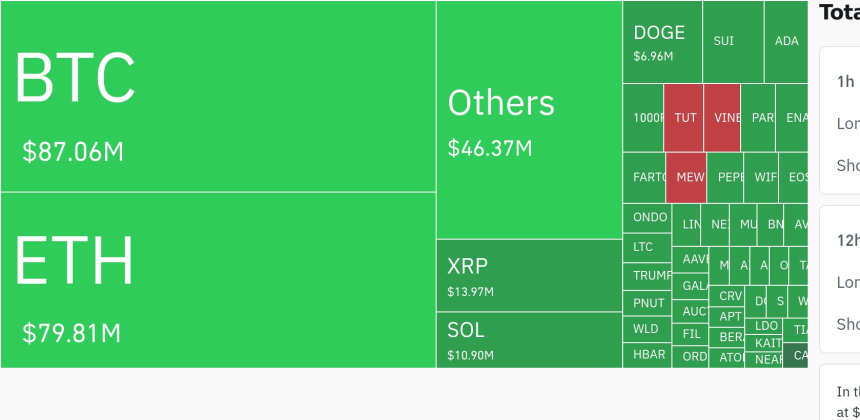Select the SUI heatmap tile

(x=733, y=42)
